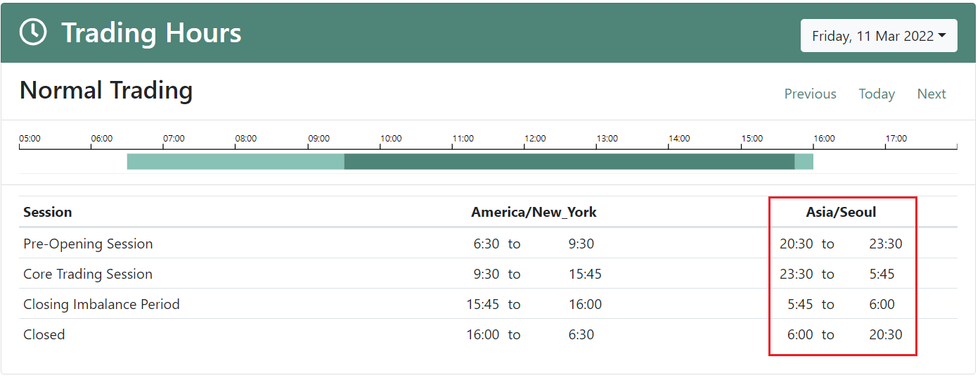This screenshot has width=980, height=378.
Task: Click the 11:00 timeline tick label
Action: pos(463,139)
